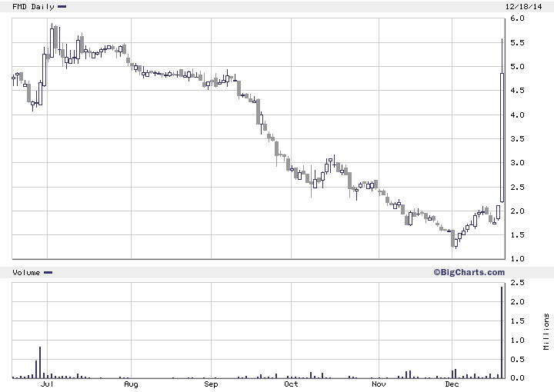Click the ©BigCharts.com label
Image resolution: width=554 pixels, height=392 pixels.
(x=469, y=272)
